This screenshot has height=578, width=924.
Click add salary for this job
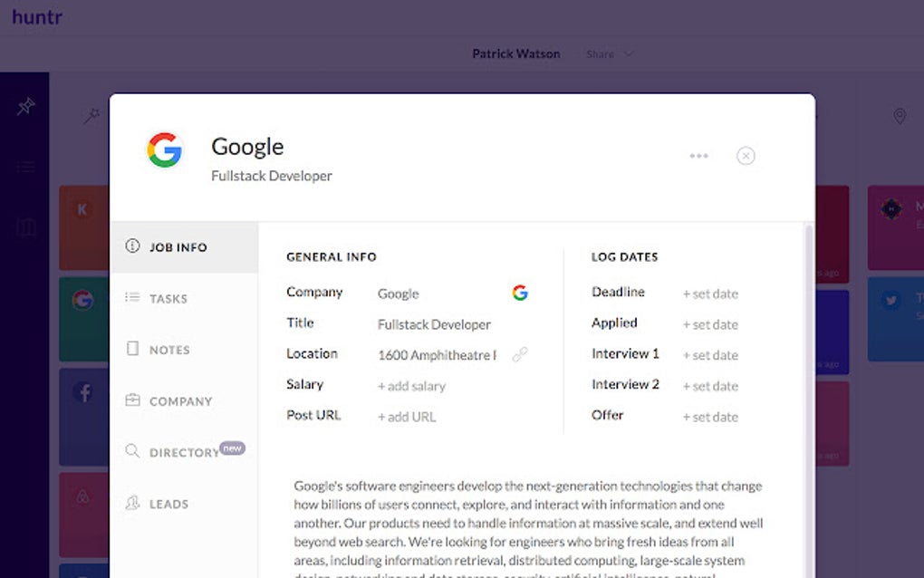coord(412,386)
